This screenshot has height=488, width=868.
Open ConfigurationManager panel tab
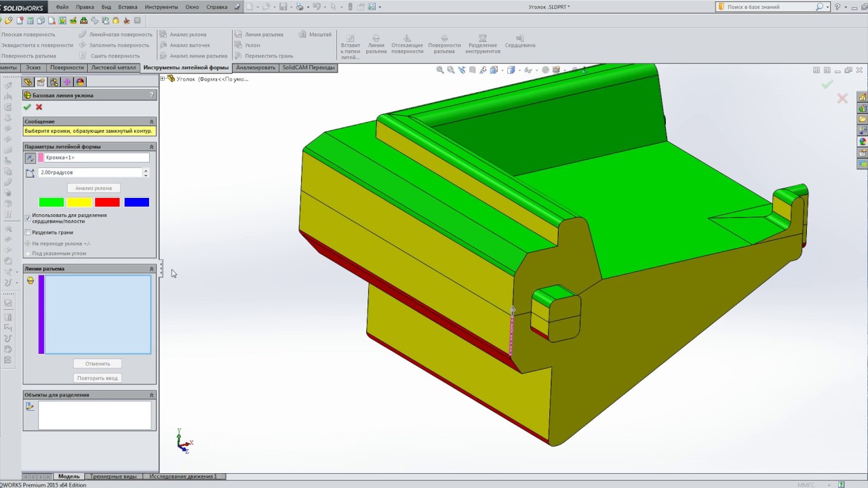point(54,82)
